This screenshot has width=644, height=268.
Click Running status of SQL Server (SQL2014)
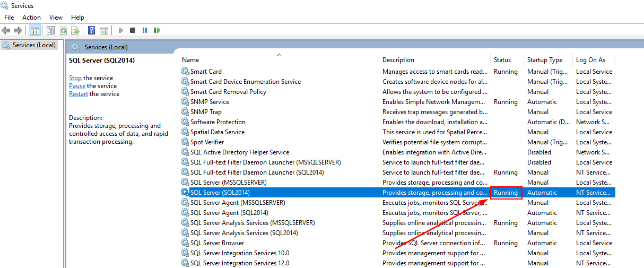click(506, 193)
